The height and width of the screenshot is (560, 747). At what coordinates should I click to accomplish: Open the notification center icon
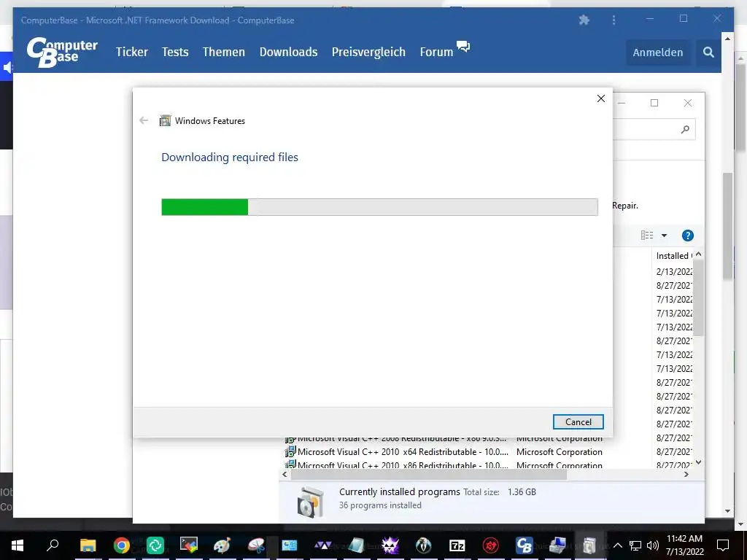[x=723, y=545]
